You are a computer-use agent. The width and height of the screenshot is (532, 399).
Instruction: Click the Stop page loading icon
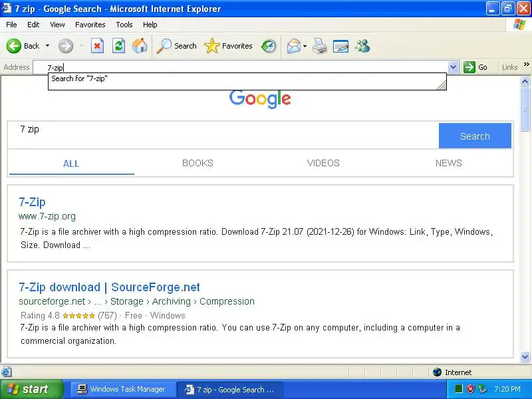point(97,46)
